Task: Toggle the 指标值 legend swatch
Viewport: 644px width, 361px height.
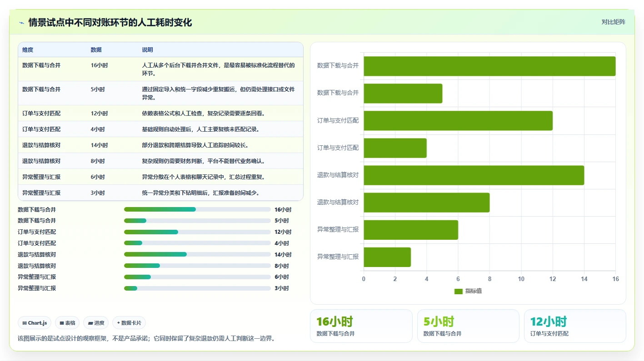Action: (458, 291)
